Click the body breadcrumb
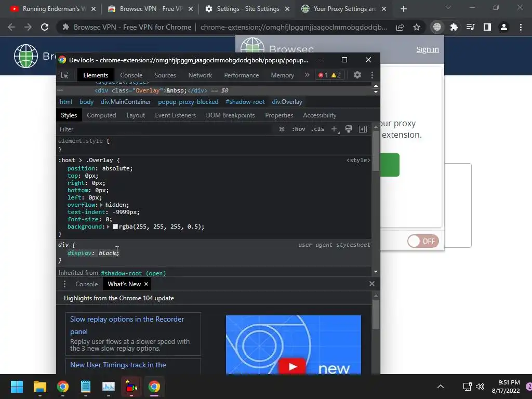This screenshot has width=532, height=399. coord(87,102)
